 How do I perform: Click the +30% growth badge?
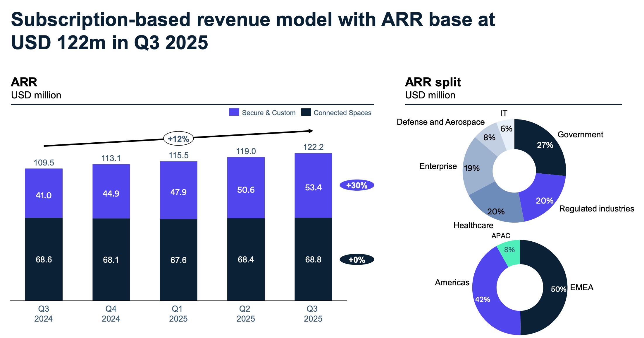pos(357,185)
